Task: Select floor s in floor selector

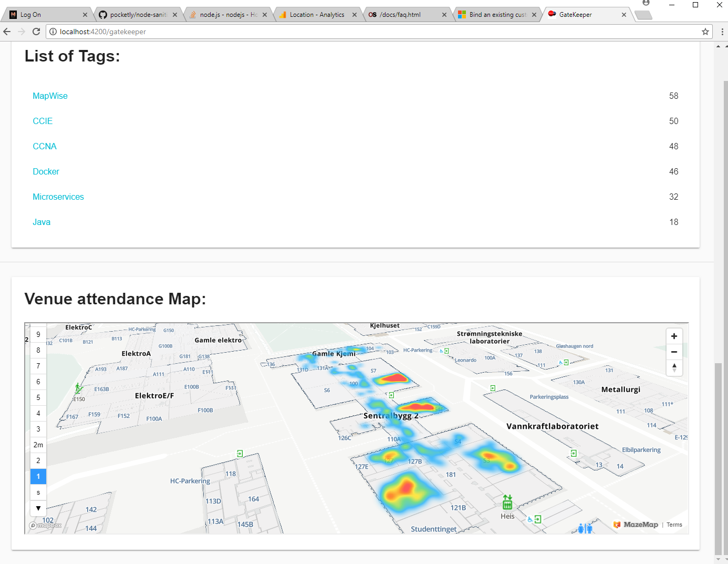Action: click(38, 492)
